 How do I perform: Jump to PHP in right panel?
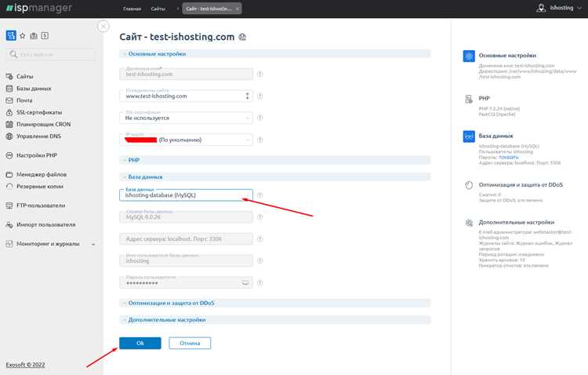click(485, 98)
